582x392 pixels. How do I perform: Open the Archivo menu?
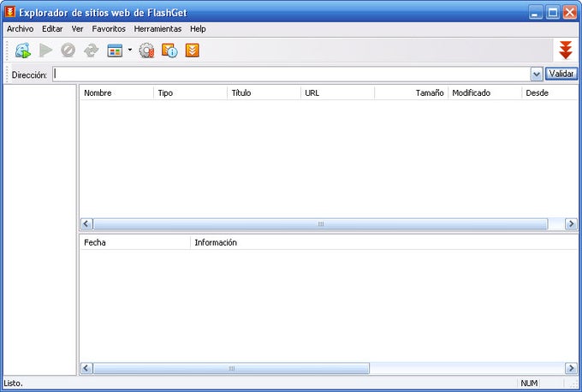pos(20,28)
